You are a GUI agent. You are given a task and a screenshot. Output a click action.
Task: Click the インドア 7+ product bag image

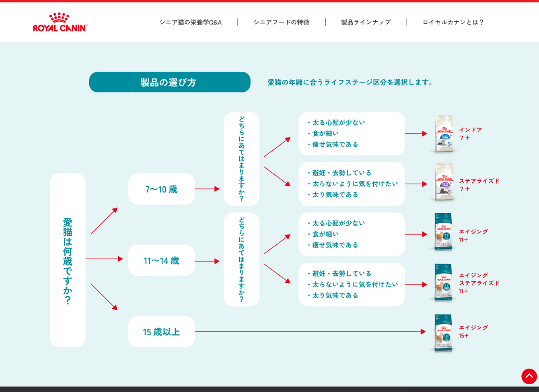point(444,134)
